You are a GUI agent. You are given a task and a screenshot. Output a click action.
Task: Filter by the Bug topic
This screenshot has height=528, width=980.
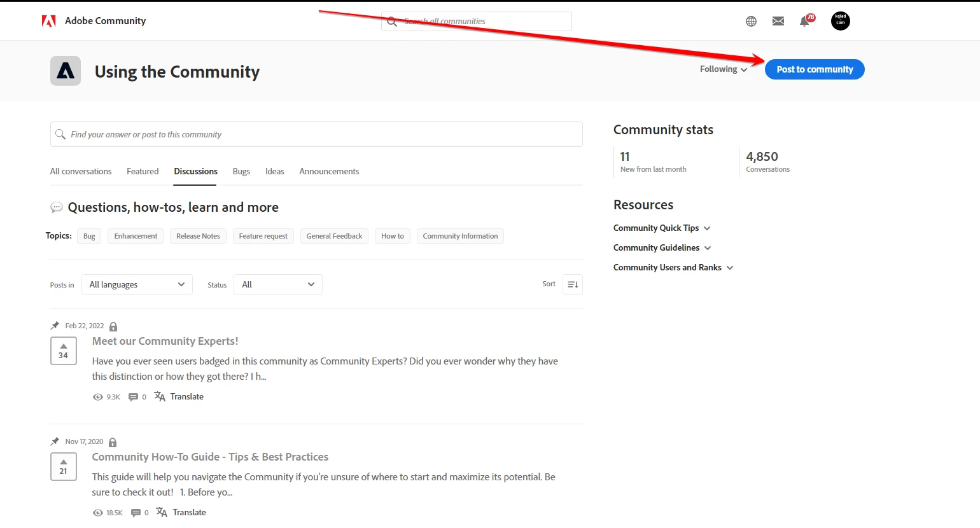pyautogui.click(x=89, y=236)
